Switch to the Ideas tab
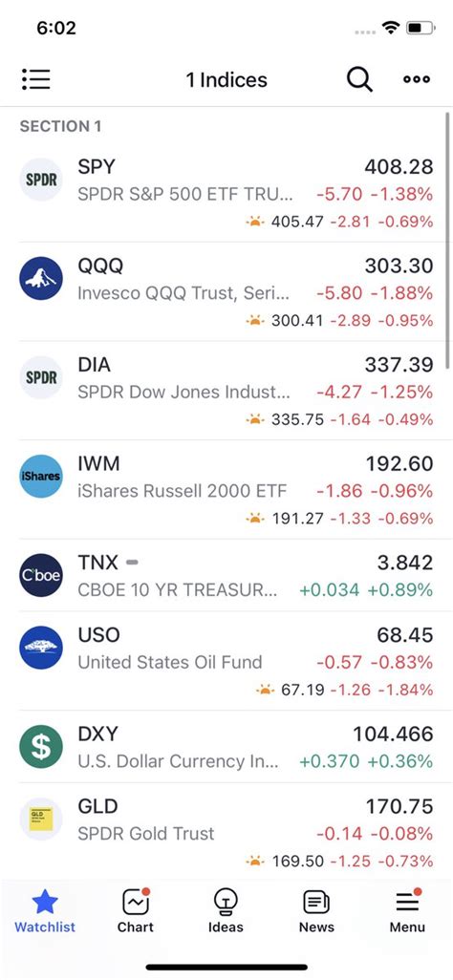 (x=226, y=911)
